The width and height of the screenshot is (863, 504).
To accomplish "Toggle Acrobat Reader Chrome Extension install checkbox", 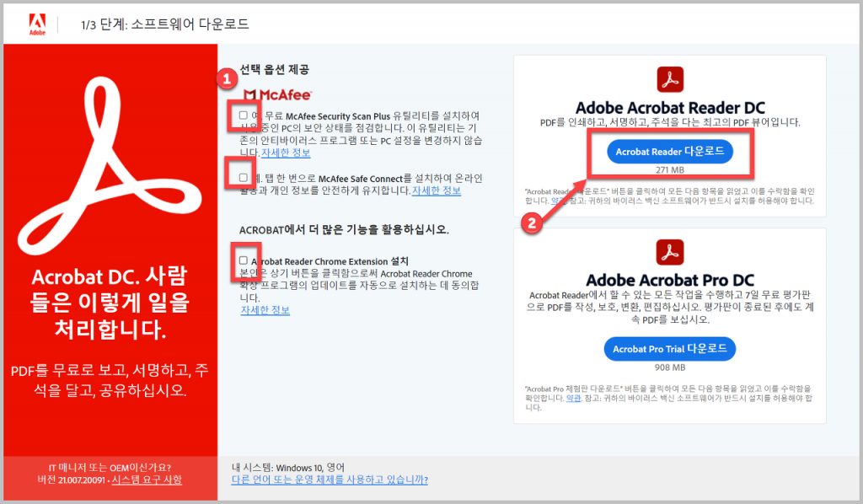I will pyautogui.click(x=244, y=260).
